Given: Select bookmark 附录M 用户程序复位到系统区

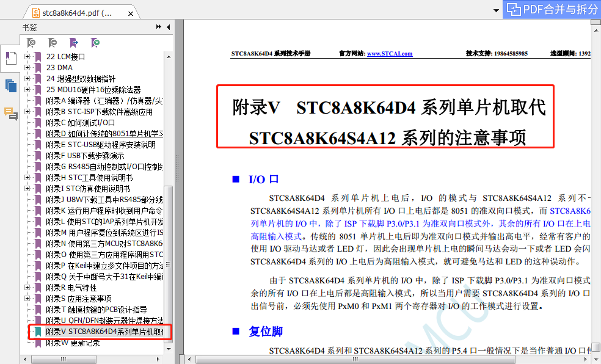Looking at the screenshot, I should click(104, 233).
